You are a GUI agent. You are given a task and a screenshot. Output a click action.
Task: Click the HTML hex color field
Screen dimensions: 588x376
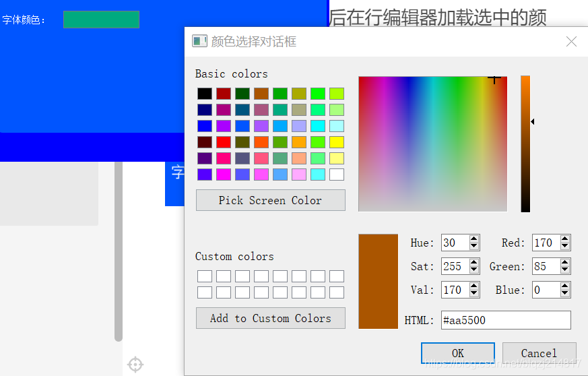[x=506, y=320]
